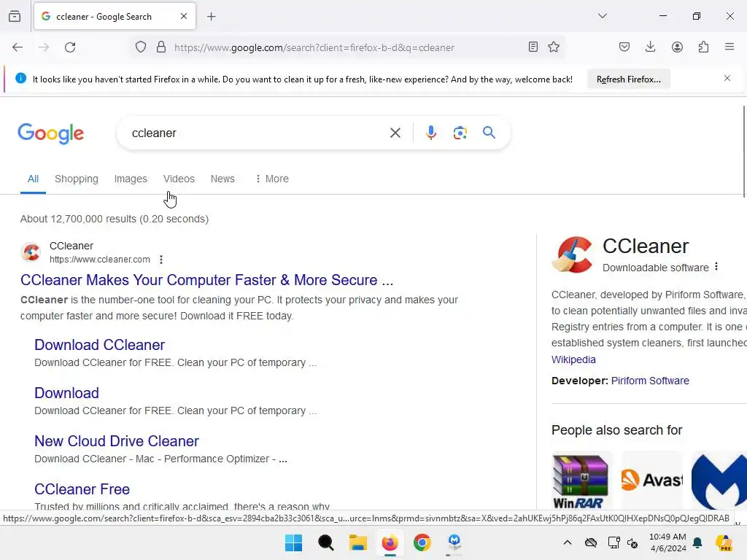Screen dimensions: 747x560
Task: Launch Google Chrome from taskbar
Action: pyautogui.click(x=422, y=542)
